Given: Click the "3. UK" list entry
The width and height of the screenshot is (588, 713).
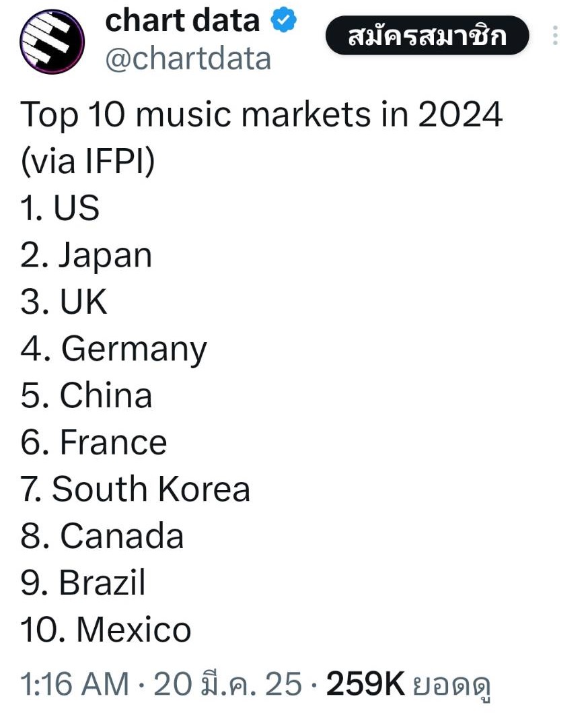Looking at the screenshot, I should click(x=64, y=302).
